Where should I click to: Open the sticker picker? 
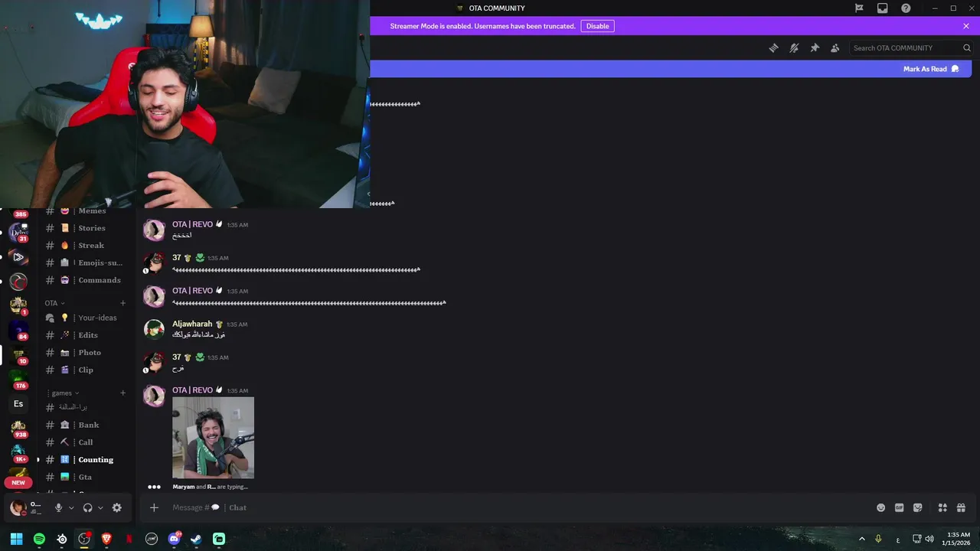pos(918,507)
